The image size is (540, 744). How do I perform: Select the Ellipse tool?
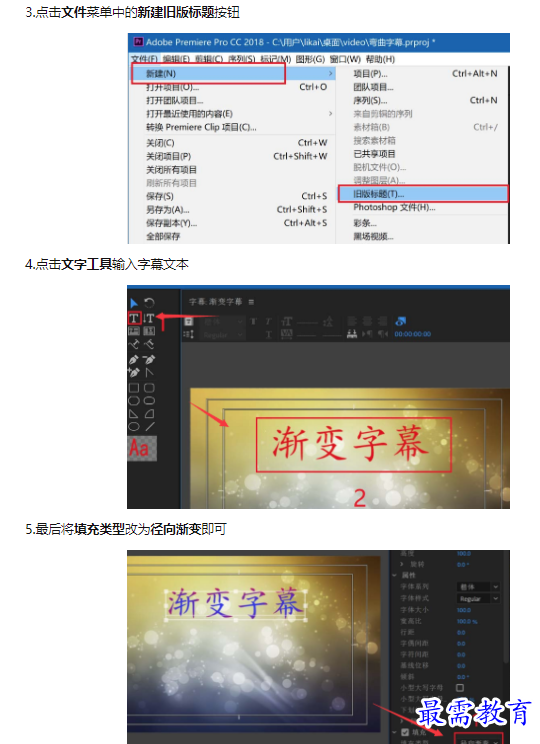pyautogui.click(x=134, y=427)
